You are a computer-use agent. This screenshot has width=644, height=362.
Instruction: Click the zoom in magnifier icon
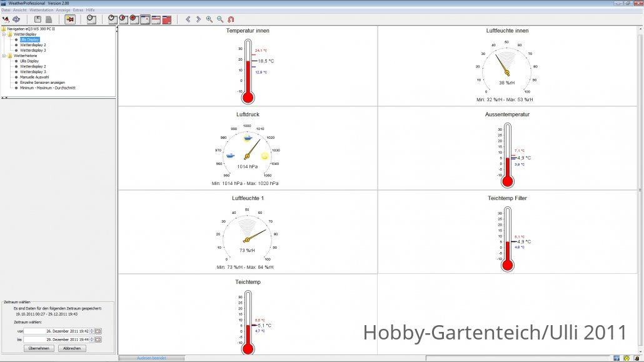(x=209, y=19)
